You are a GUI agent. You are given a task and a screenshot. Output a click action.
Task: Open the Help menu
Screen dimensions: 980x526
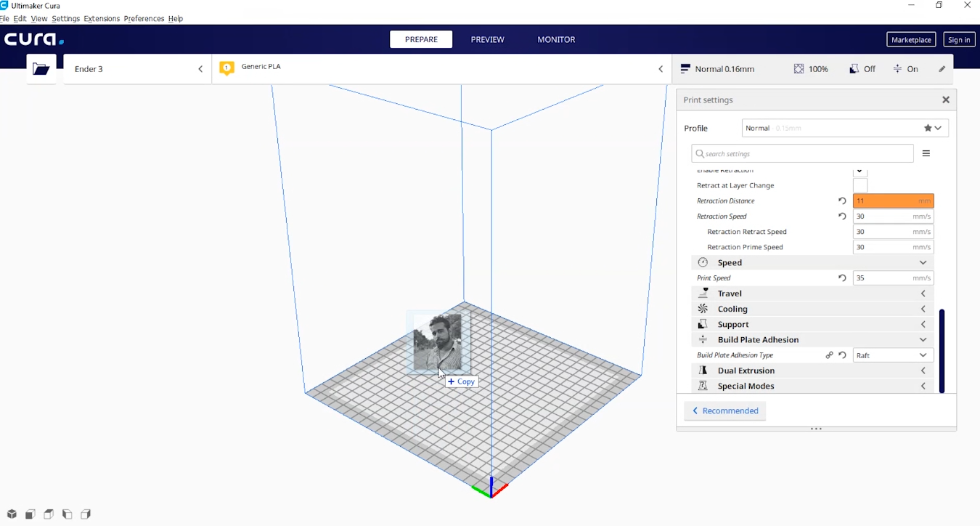pyautogui.click(x=176, y=18)
